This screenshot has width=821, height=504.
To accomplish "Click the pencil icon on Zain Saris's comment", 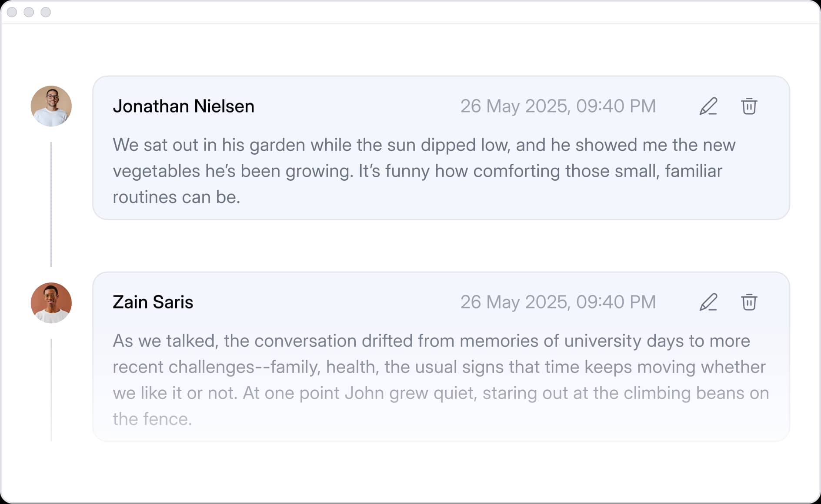I will click(708, 302).
